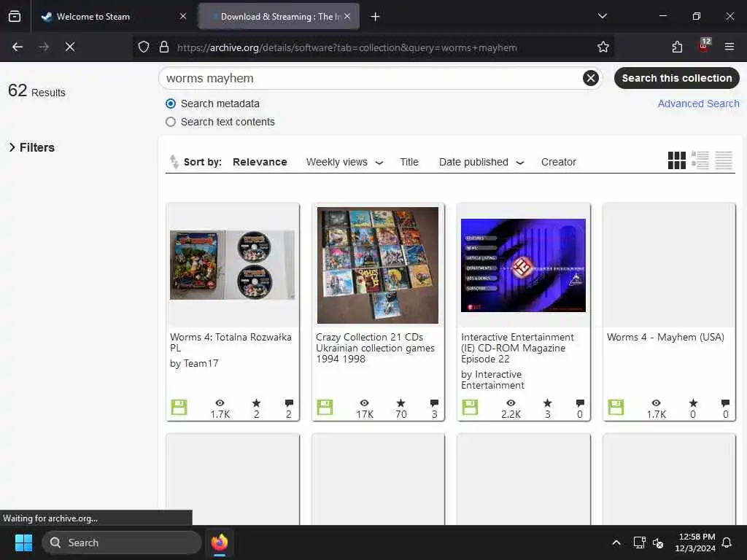
Task: Click floppy icon on Worms 4 - Mayhem (USA) card
Action: point(616,407)
